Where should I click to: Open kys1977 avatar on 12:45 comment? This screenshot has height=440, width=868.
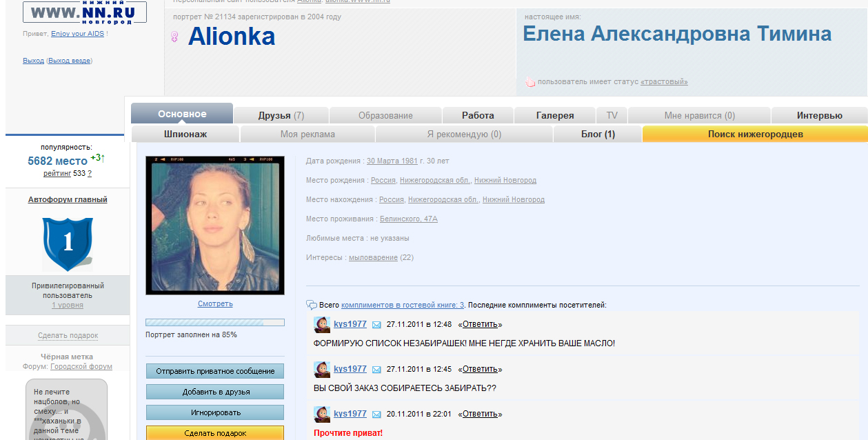coord(321,369)
